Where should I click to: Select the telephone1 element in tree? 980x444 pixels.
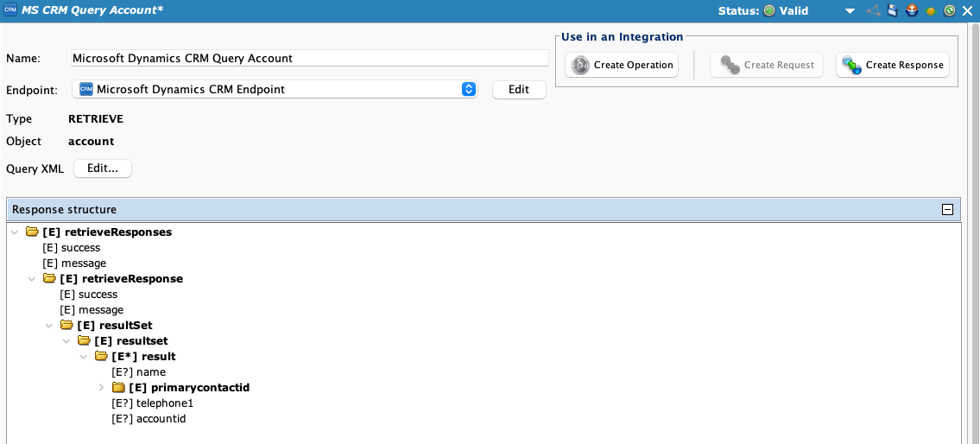[153, 403]
